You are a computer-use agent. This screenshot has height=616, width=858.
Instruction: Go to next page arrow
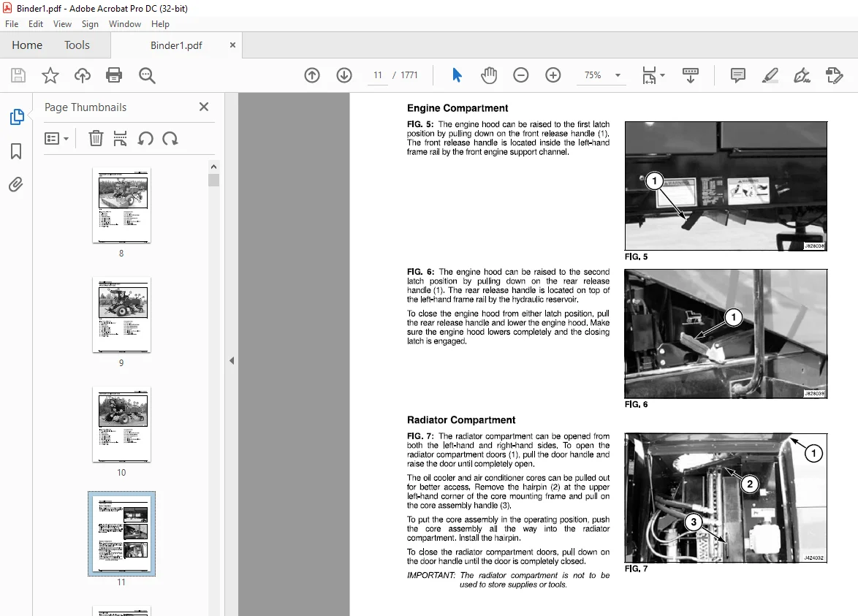pyautogui.click(x=344, y=75)
